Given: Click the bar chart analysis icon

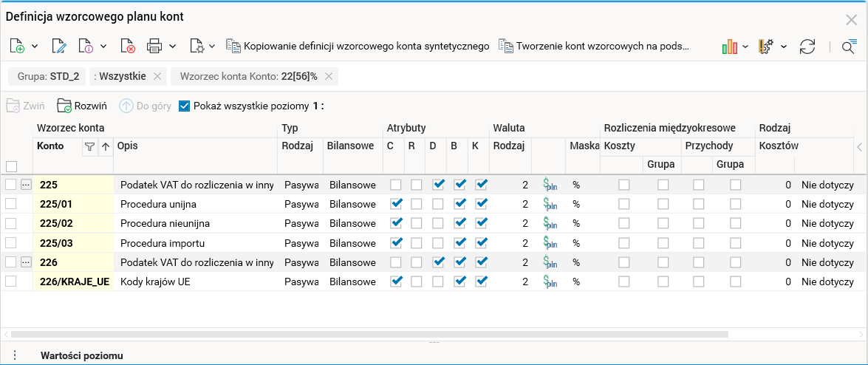Looking at the screenshot, I should (x=730, y=47).
